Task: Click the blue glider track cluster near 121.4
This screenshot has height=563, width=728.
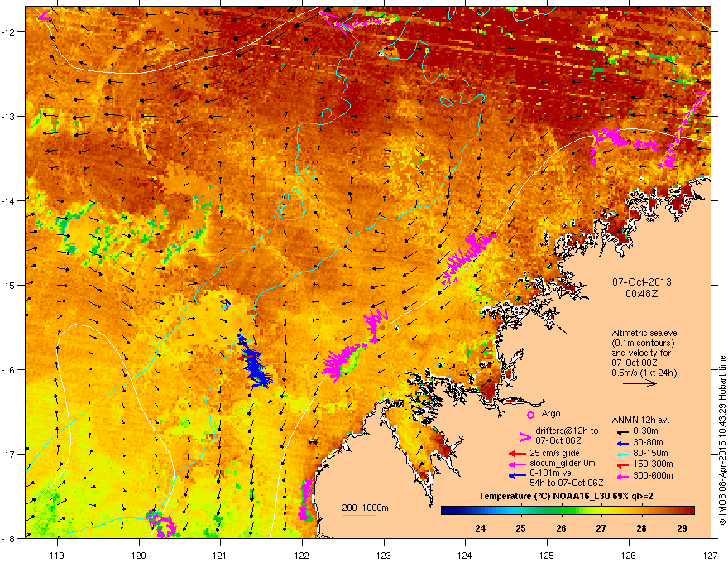Action: pyautogui.click(x=254, y=363)
